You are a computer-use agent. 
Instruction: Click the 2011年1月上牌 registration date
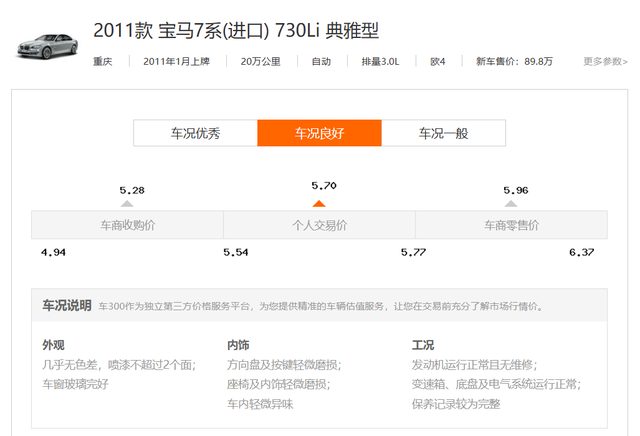coord(176,61)
